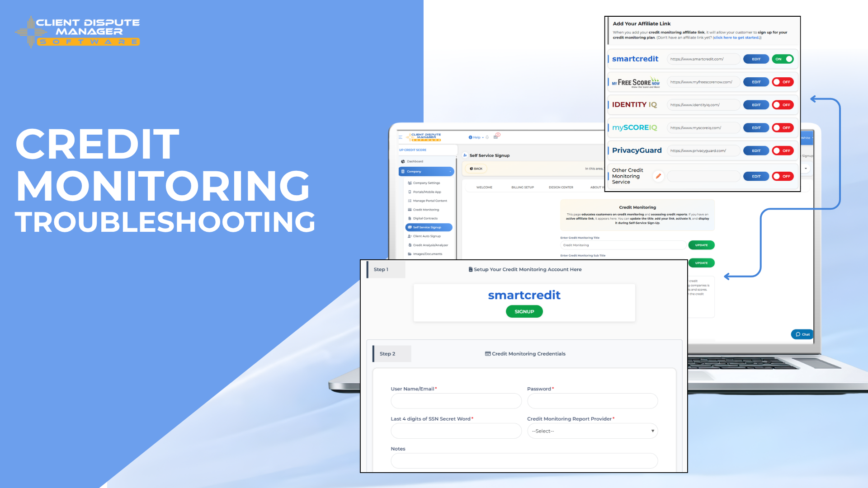Open Client Auto Signup in sidebar

427,236
